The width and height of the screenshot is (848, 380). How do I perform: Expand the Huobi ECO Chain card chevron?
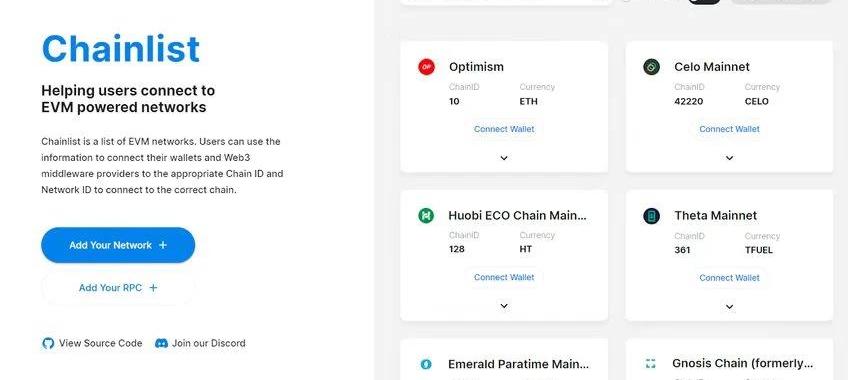[504, 306]
